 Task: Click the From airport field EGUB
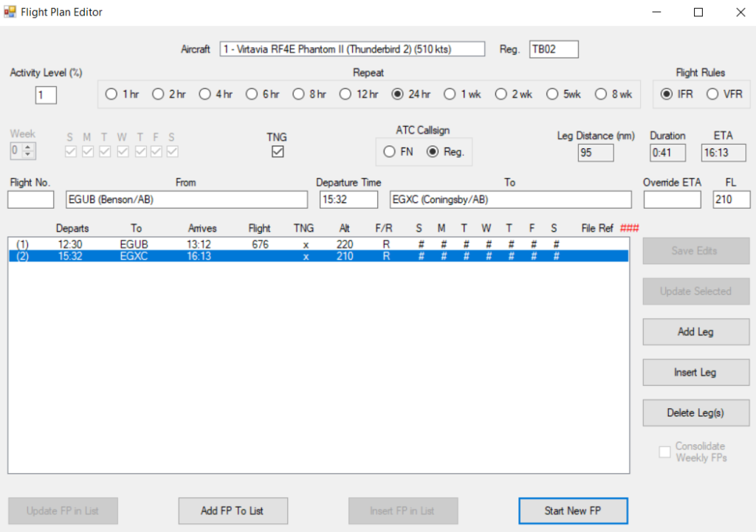(185, 200)
